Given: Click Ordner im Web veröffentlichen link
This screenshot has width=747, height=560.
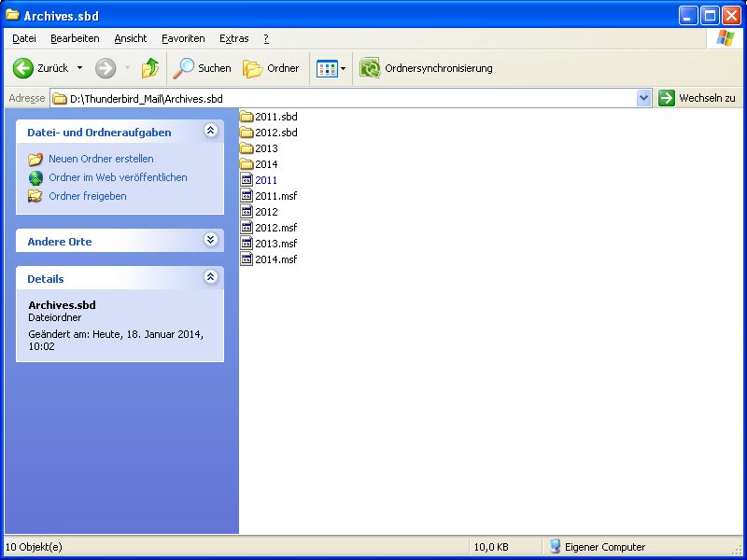Looking at the screenshot, I should pos(118,177).
